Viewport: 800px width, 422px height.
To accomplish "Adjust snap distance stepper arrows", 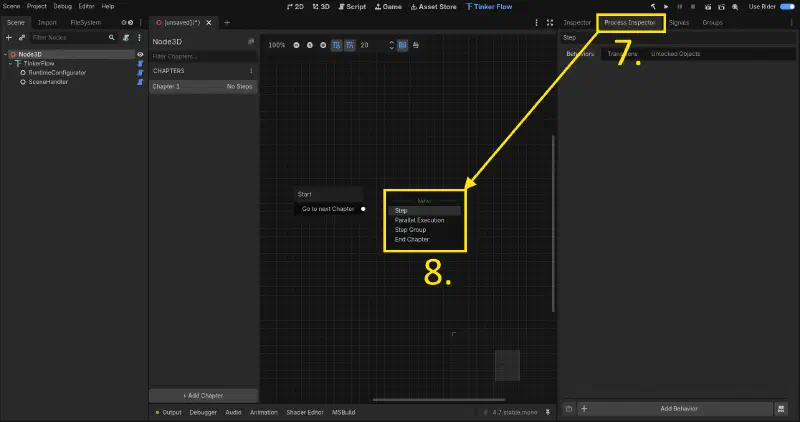I will 391,45.
